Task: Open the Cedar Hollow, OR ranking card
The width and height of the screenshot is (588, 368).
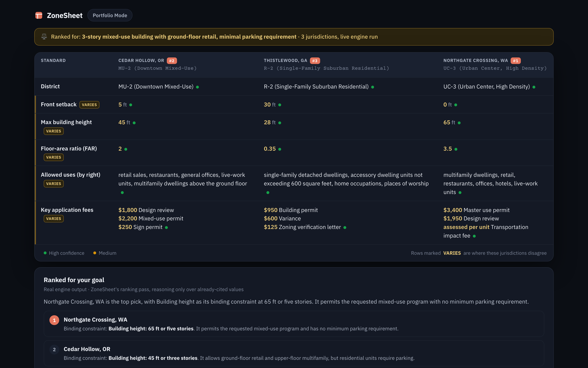Action: click(x=294, y=353)
